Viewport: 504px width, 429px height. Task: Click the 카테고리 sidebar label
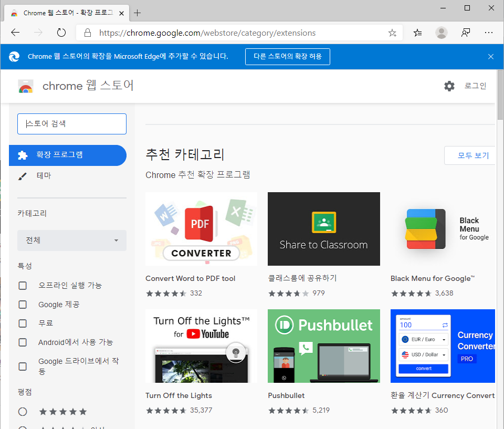pyautogui.click(x=32, y=213)
